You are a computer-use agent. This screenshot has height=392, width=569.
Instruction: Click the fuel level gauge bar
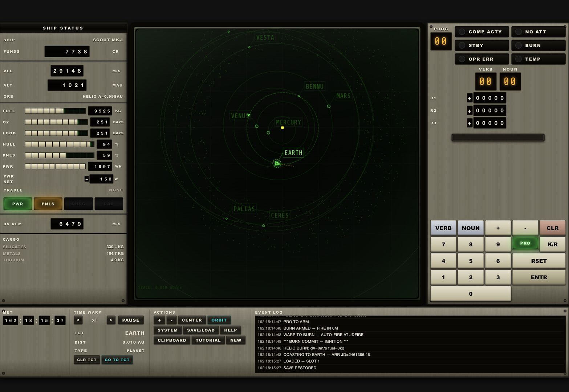(x=55, y=111)
